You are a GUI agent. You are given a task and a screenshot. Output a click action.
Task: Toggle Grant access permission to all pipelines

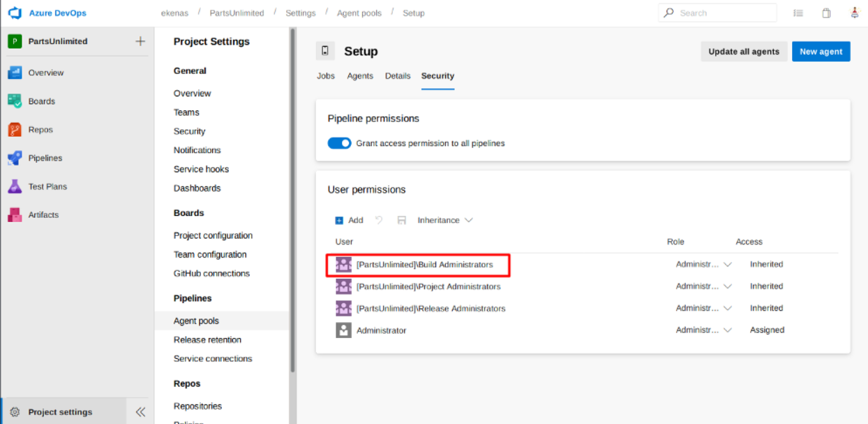point(339,143)
